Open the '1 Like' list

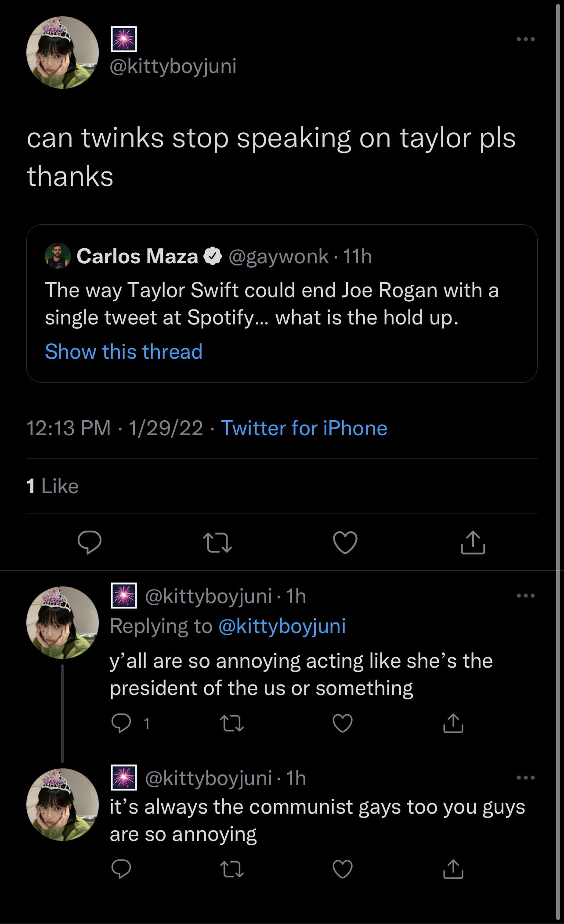point(53,486)
